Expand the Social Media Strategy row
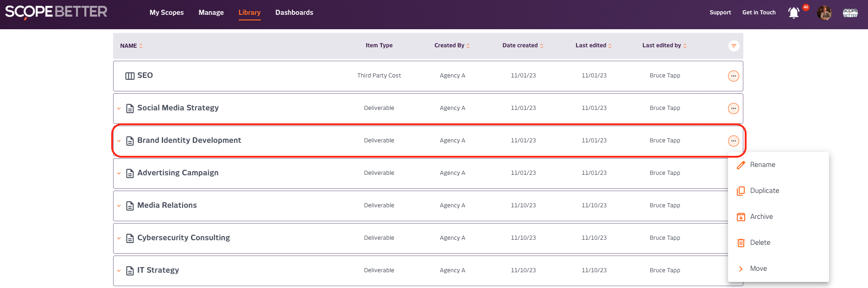Viewport: 868px width, 288px height. (x=119, y=109)
